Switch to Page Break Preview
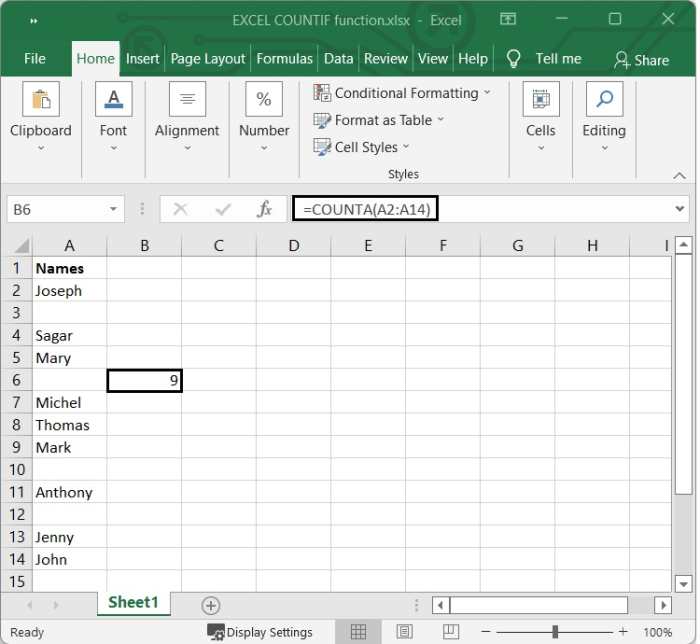Screen dimensions: 700x644 point(450,632)
